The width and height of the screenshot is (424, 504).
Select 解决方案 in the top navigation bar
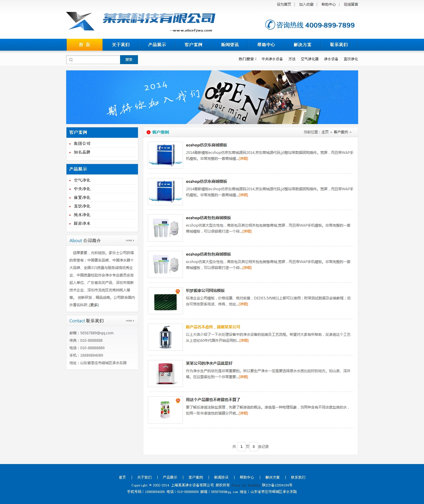[302, 45]
